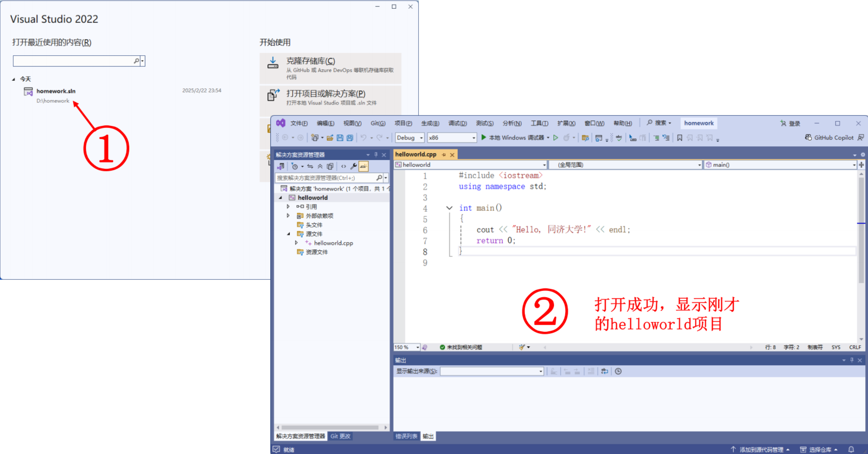Click the bookmark icon in toolbar

679,138
